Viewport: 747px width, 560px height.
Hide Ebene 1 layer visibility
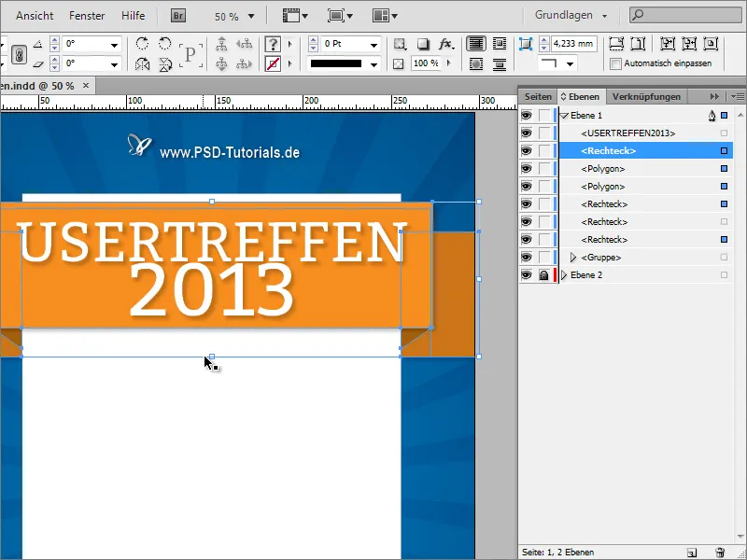[526, 115]
